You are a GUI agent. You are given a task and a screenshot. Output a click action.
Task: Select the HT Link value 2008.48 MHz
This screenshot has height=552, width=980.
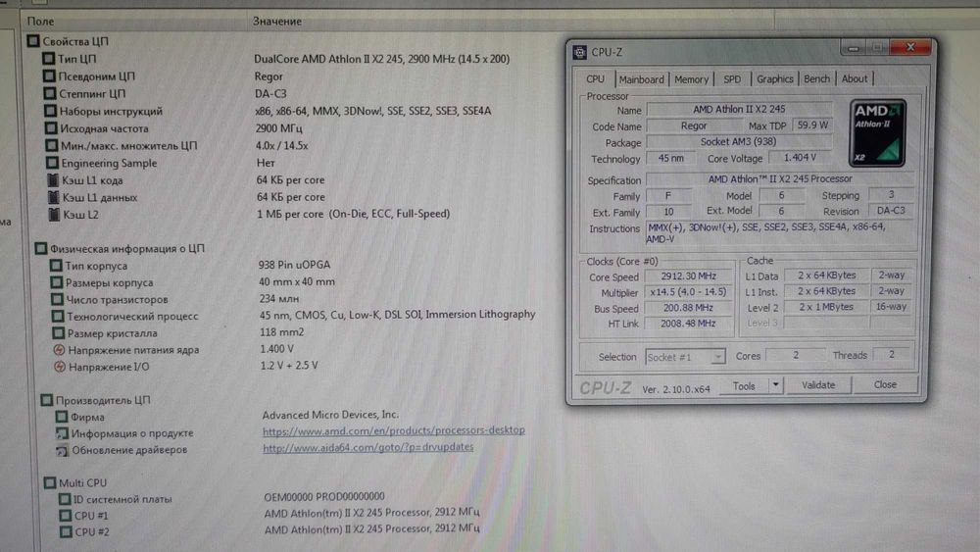click(x=688, y=324)
